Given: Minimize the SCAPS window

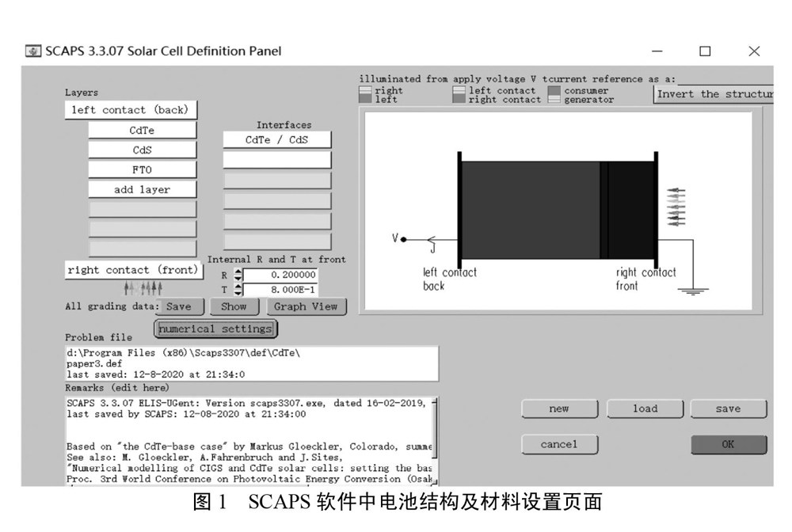Looking at the screenshot, I should coord(657,51).
